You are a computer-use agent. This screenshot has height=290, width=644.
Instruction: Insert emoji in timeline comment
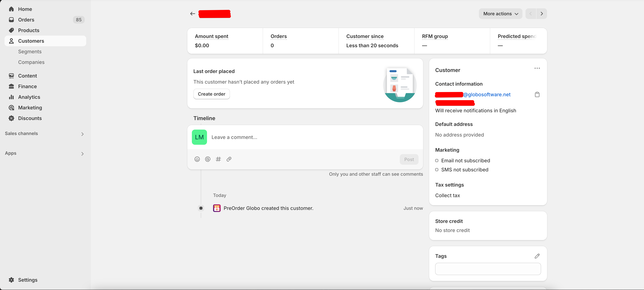point(197,159)
